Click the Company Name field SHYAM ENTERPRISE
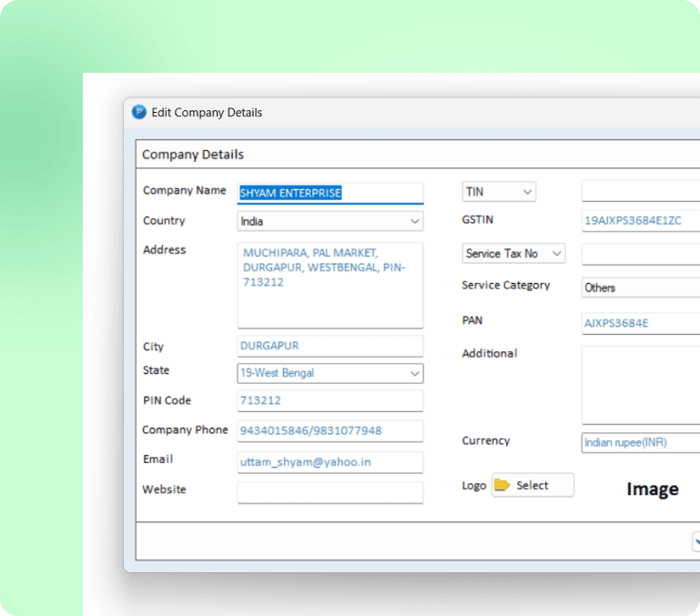The width and height of the screenshot is (700, 616). 330,193
